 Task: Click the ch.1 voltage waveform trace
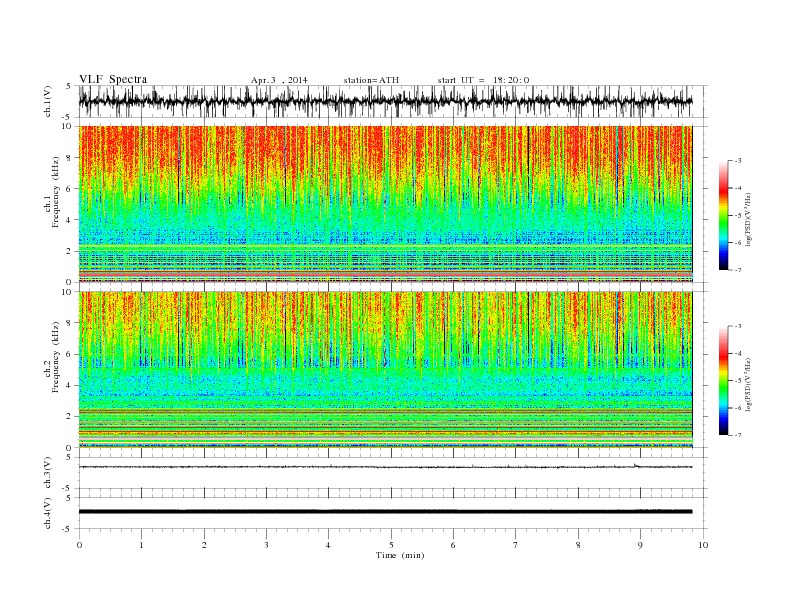click(x=385, y=101)
